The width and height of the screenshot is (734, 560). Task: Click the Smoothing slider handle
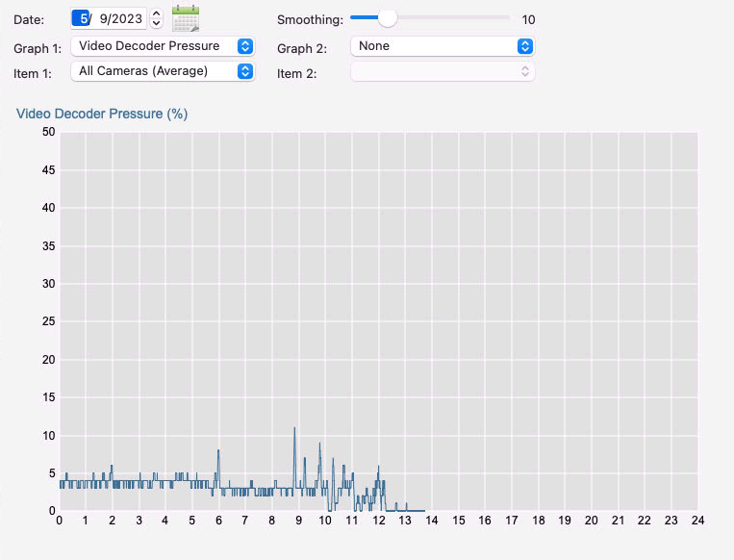(387, 17)
